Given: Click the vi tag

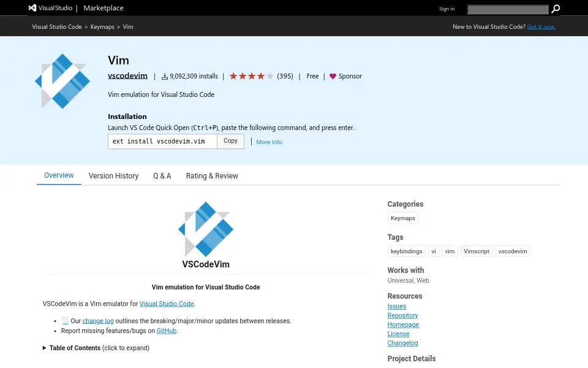Looking at the screenshot, I should coord(434,251).
